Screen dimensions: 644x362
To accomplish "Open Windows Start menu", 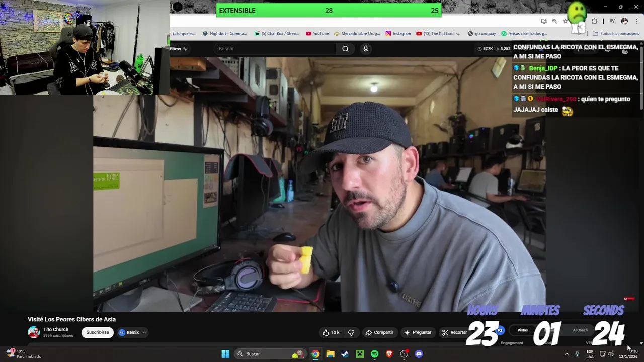I will [225, 354].
